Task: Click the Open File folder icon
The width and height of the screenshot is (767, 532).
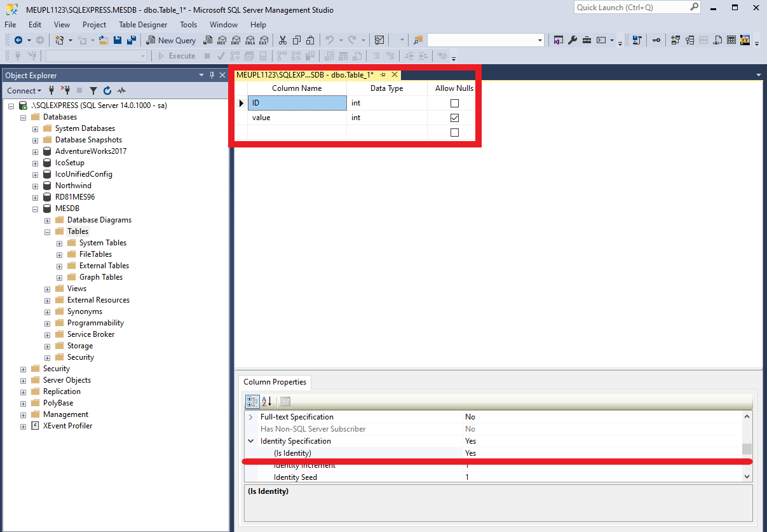Action: (x=103, y=40)
